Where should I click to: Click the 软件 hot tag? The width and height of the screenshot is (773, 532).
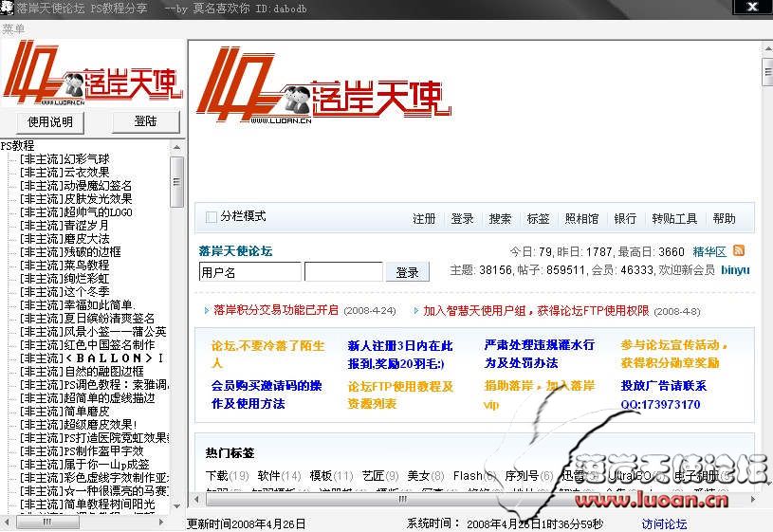click(279, 476)
